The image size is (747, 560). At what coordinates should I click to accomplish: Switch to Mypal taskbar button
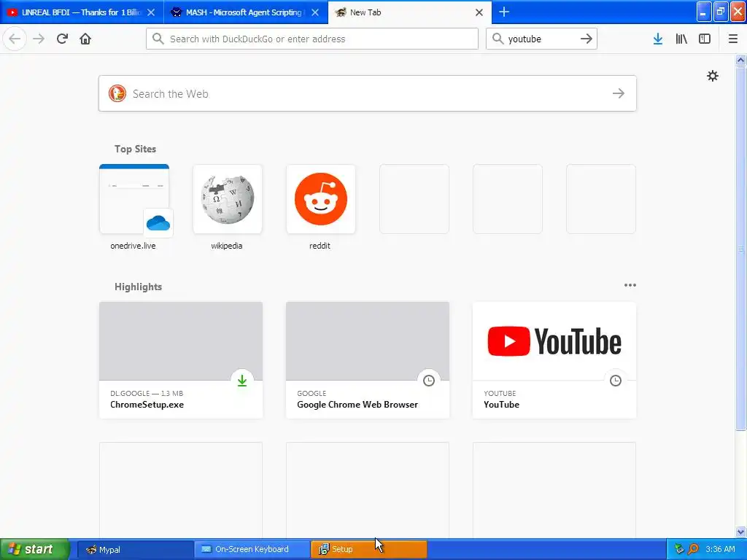[x=135, y=550]
